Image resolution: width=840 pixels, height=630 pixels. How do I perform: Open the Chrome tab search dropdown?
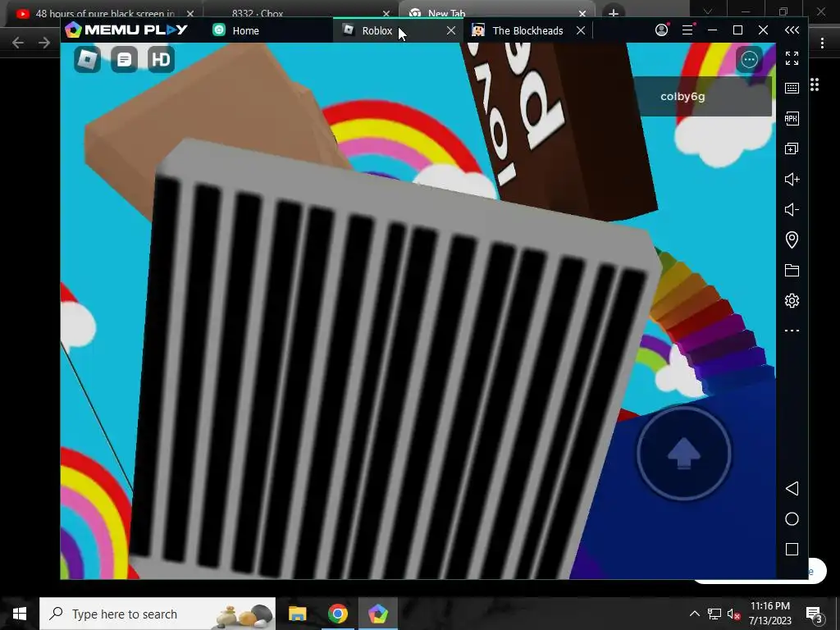click(708, 11)
